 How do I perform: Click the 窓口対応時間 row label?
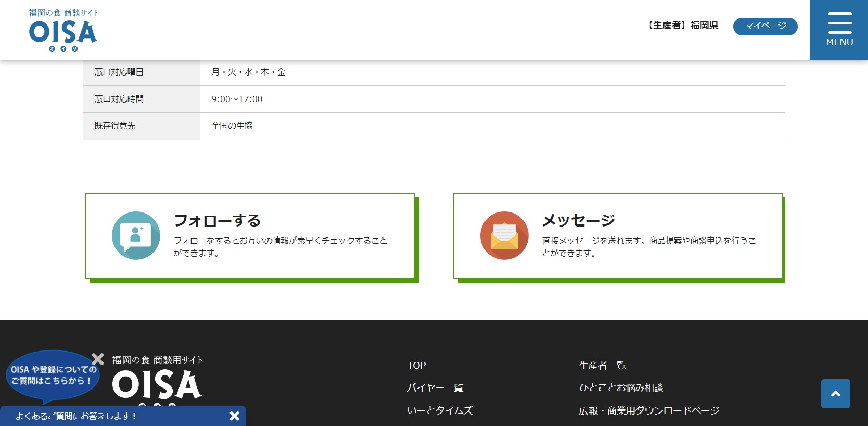(x=119, y=99)
